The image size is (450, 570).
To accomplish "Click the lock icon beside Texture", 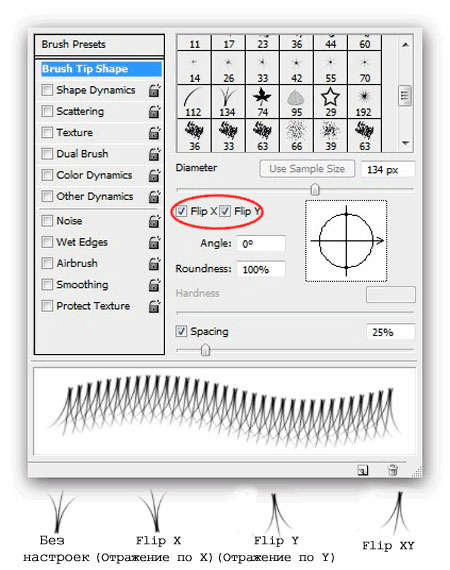I will 154,133.
